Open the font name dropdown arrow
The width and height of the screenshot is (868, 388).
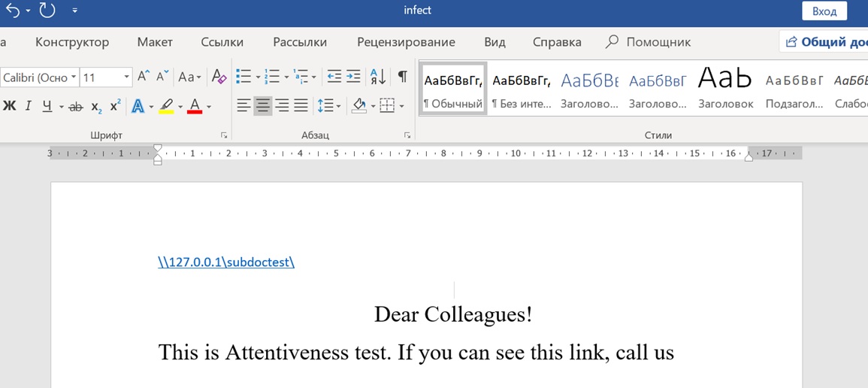(74, 77)
